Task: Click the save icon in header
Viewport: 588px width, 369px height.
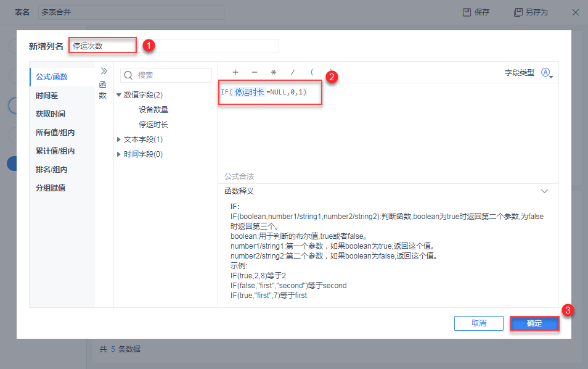Action: click(467, 12)
